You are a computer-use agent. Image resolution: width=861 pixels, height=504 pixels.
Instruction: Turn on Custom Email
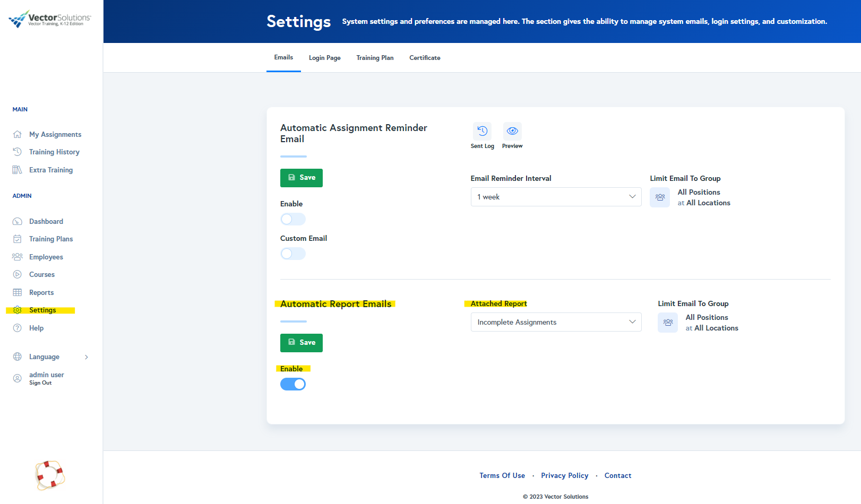pyautogui.click(x=292, y=254)
